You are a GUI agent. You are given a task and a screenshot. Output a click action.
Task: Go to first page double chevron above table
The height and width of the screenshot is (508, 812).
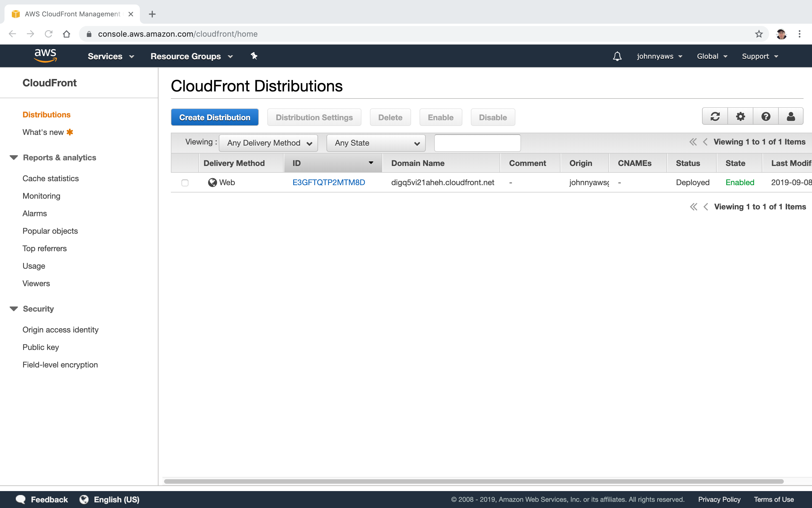point(693,142)
